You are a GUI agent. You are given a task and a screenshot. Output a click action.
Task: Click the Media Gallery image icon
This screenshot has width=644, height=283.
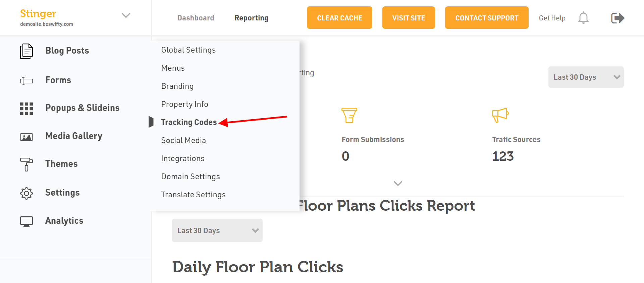(26, 137)
